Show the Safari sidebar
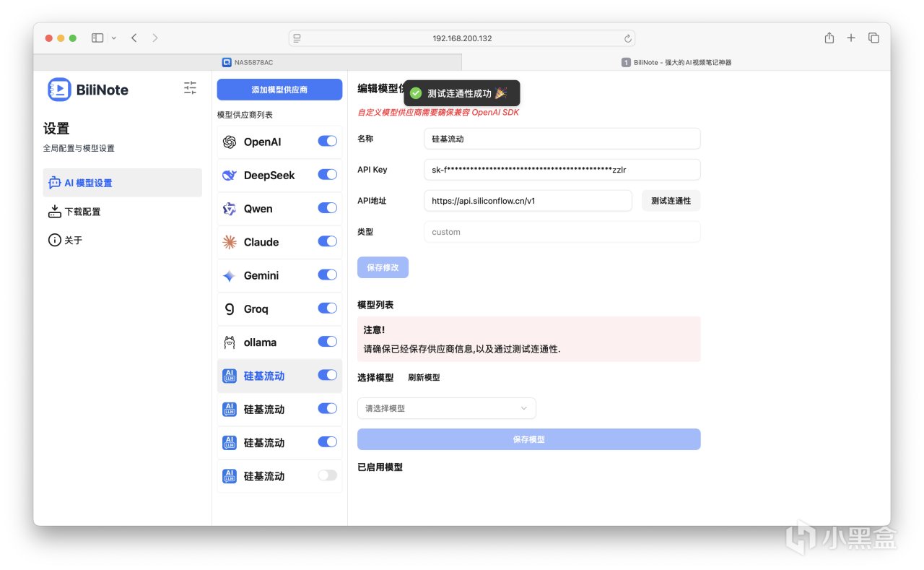924x570 pixels. [x=97, y=38]
